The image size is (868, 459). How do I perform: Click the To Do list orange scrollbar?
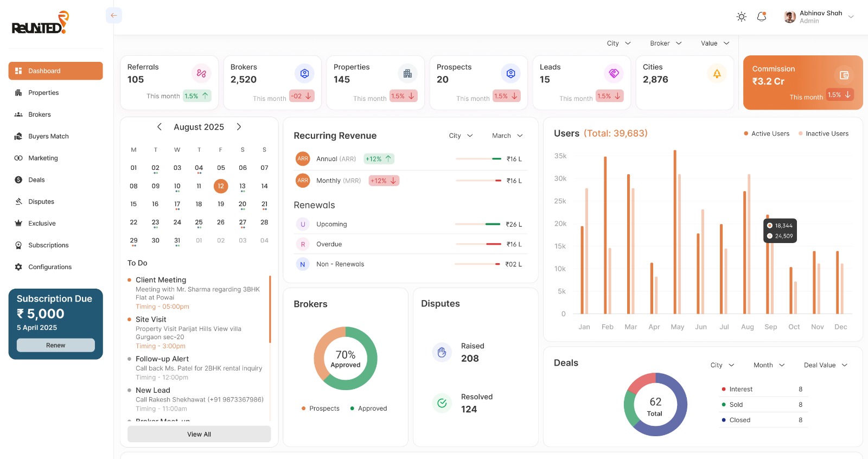click(270, 309)
